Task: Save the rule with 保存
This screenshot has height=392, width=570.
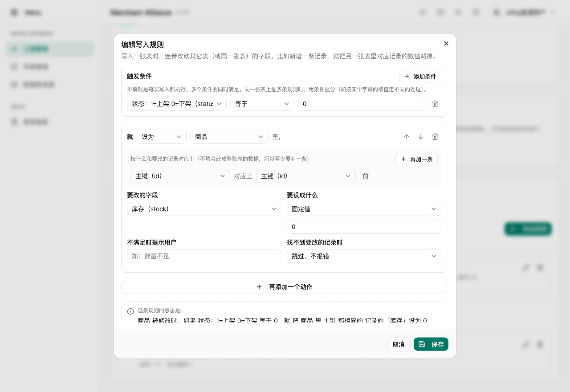Action: click(x=431, y=344)
